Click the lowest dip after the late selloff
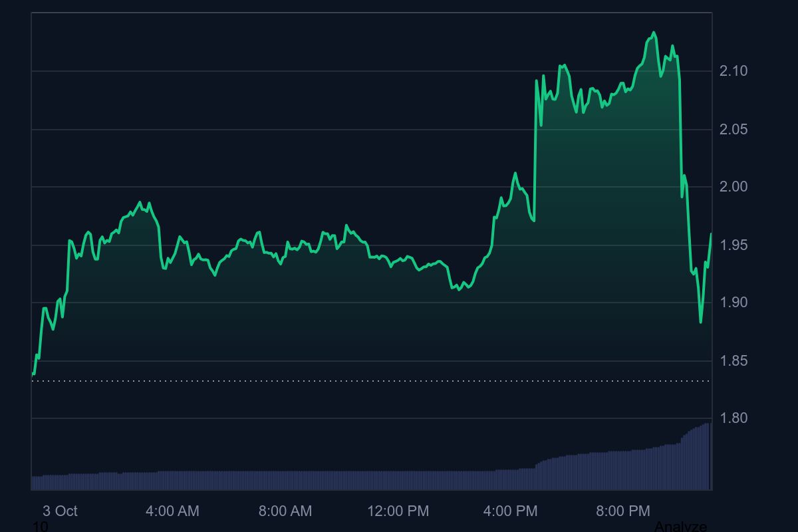 coord(701,322)
